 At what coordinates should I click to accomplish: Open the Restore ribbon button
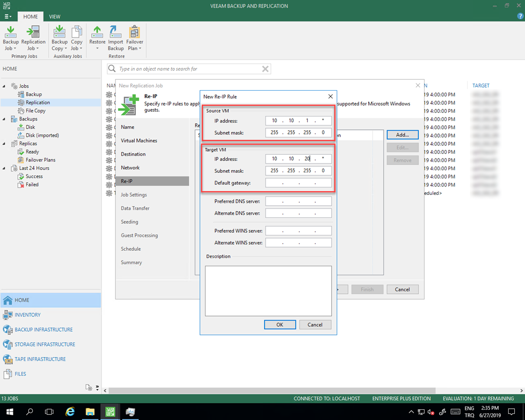97,38
